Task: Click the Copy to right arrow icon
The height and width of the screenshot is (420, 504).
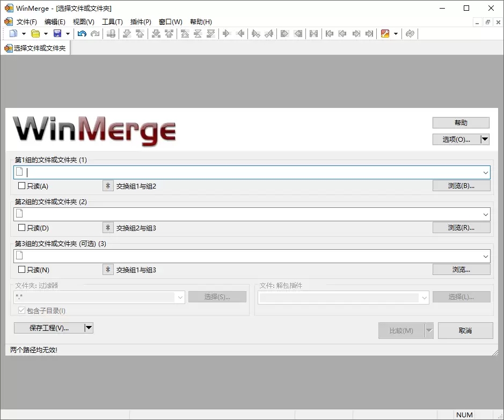Action: tap(227, 33)
